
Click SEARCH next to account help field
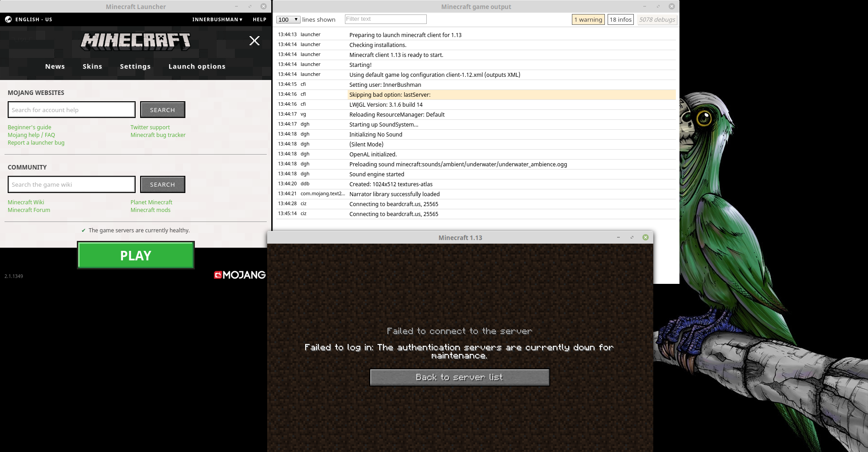coord(163,110)
